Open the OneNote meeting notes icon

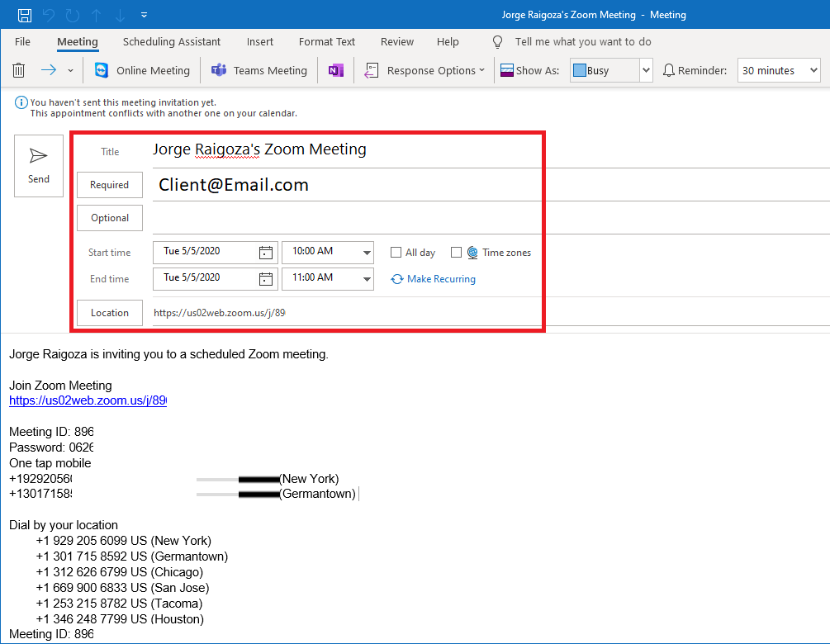(x=335, y=71)
